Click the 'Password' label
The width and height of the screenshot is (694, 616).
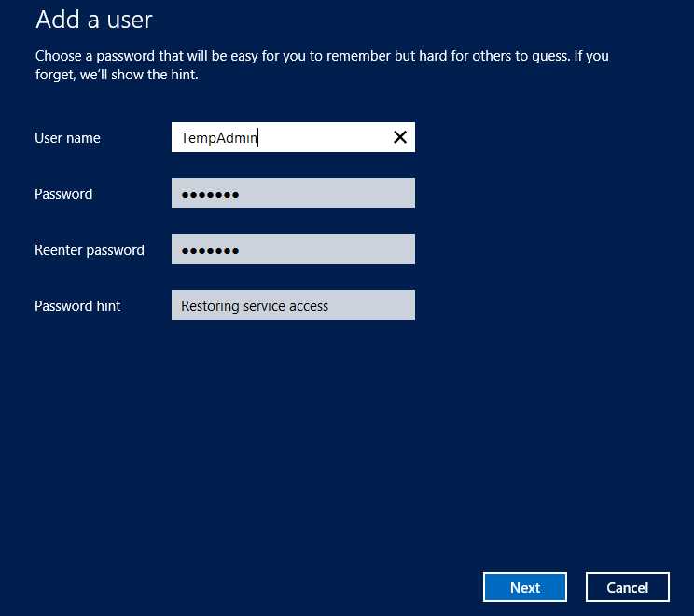pos(63,194)
